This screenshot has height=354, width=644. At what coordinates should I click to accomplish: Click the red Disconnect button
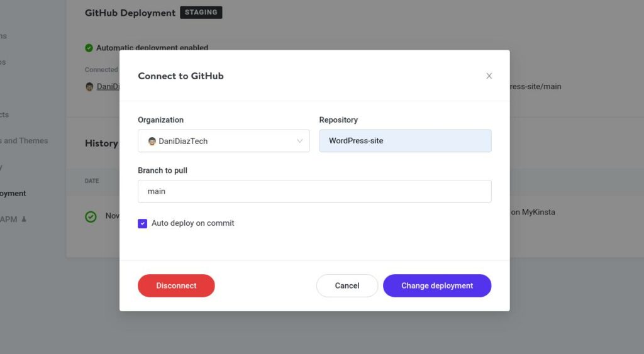176,285
